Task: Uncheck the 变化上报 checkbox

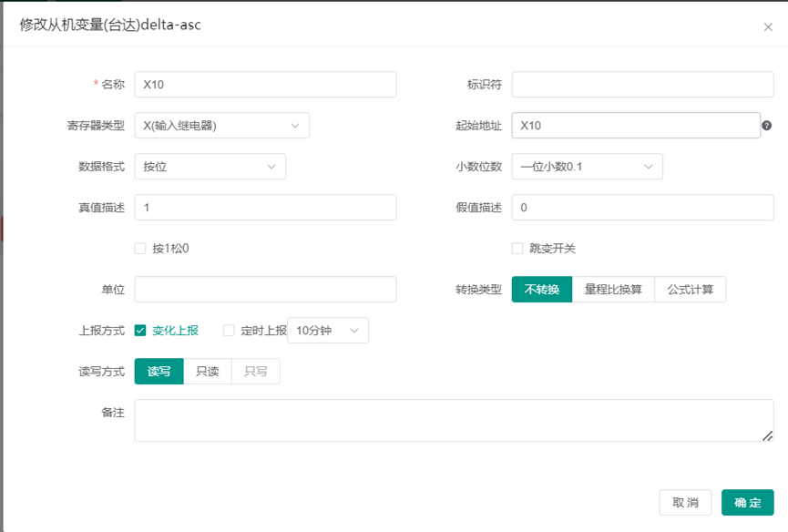Action: (140, 330)
